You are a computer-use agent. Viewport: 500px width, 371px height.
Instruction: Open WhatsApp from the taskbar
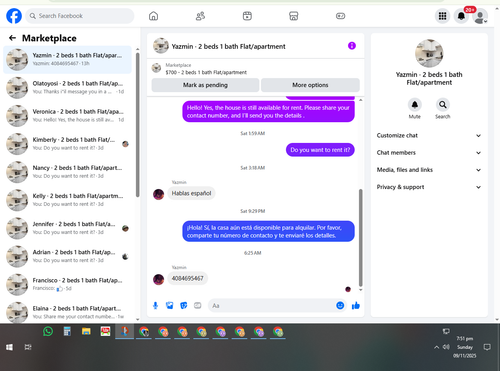(x=48, y=331)
